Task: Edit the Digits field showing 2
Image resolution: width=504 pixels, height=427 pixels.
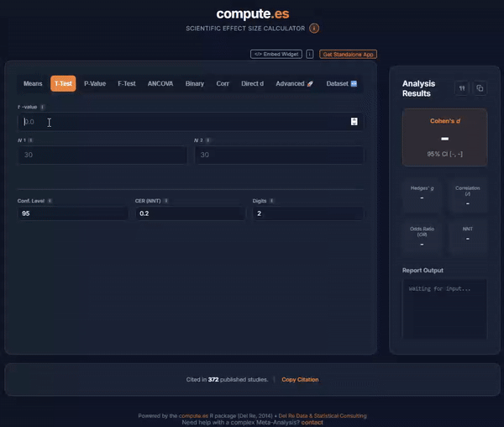Action: pyautogui.click(x=308, y=213)
